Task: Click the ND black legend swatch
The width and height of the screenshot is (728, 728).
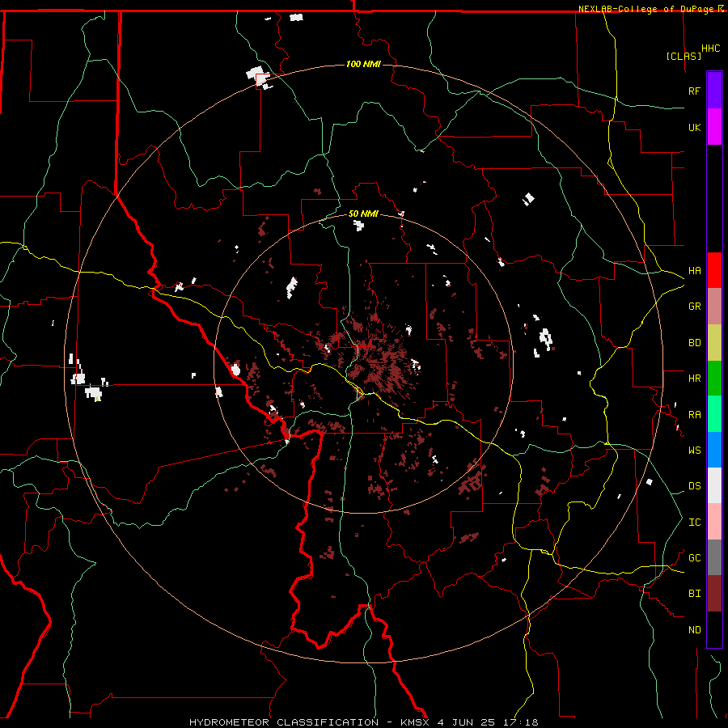Action: tap(714, 629)
